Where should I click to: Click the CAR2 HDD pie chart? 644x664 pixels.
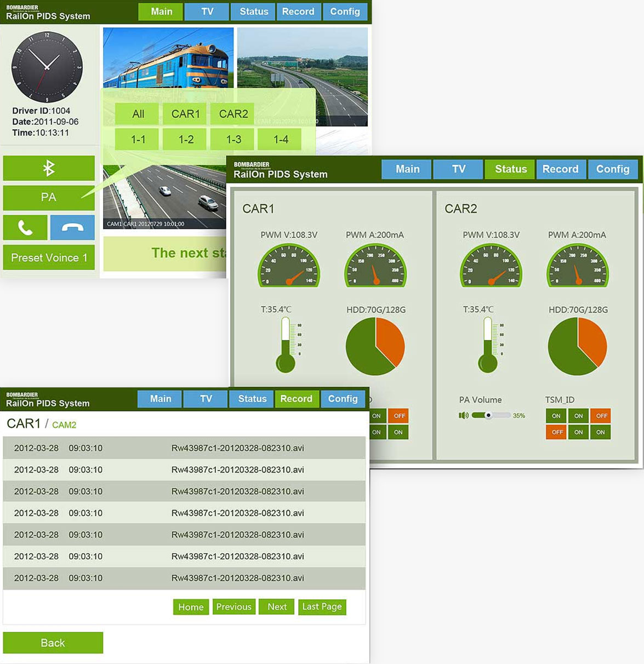tap(577, 346)
